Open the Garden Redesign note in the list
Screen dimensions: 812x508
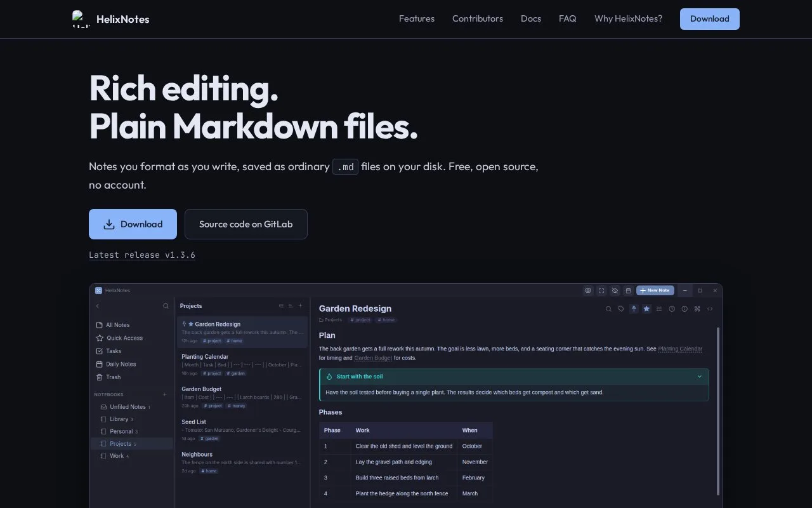coord(242,332)
